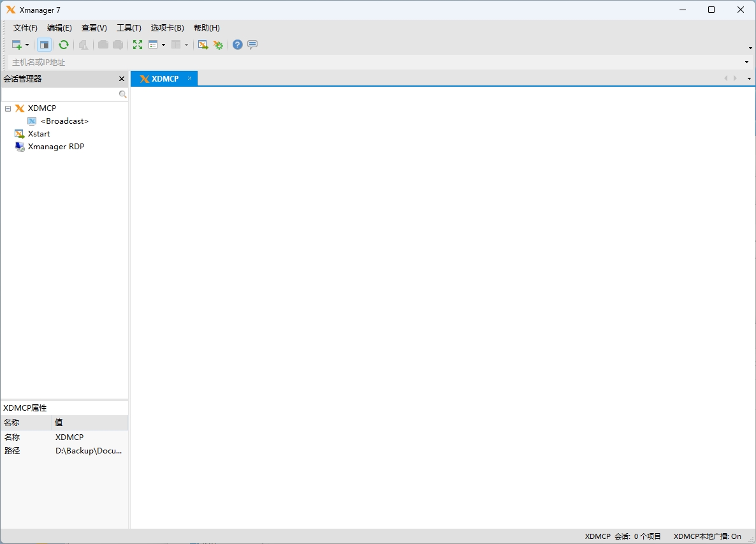Open the new session dropdown arrow
Image resolution: width=756 pixels, height=544 pixels.
27,45
